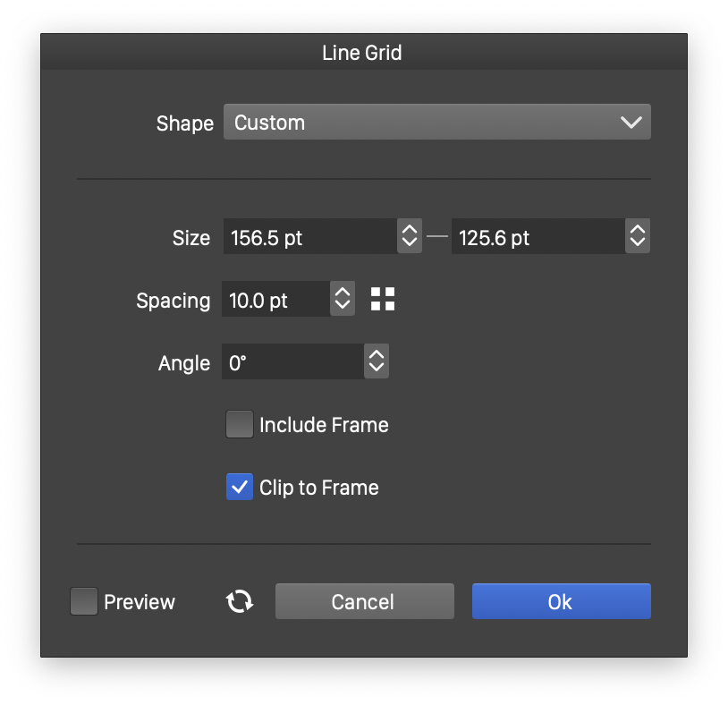Click the Spacing stepper arrows
The image size is (728, 705).
pos(343,300)
